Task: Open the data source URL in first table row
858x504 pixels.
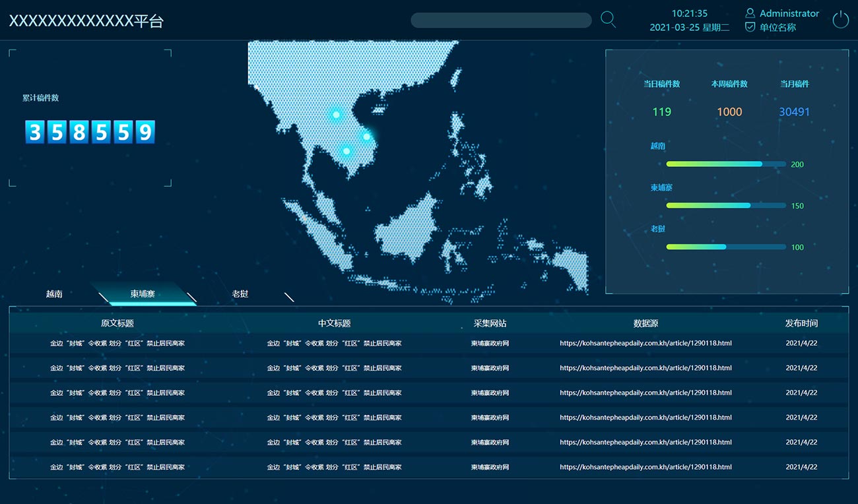Action: [645, 344]
